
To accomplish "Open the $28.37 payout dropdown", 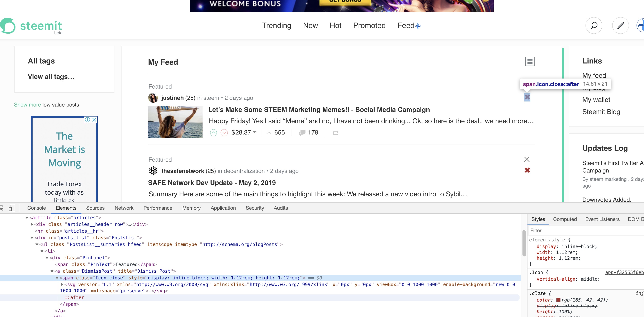I will [x=255, y=132].
